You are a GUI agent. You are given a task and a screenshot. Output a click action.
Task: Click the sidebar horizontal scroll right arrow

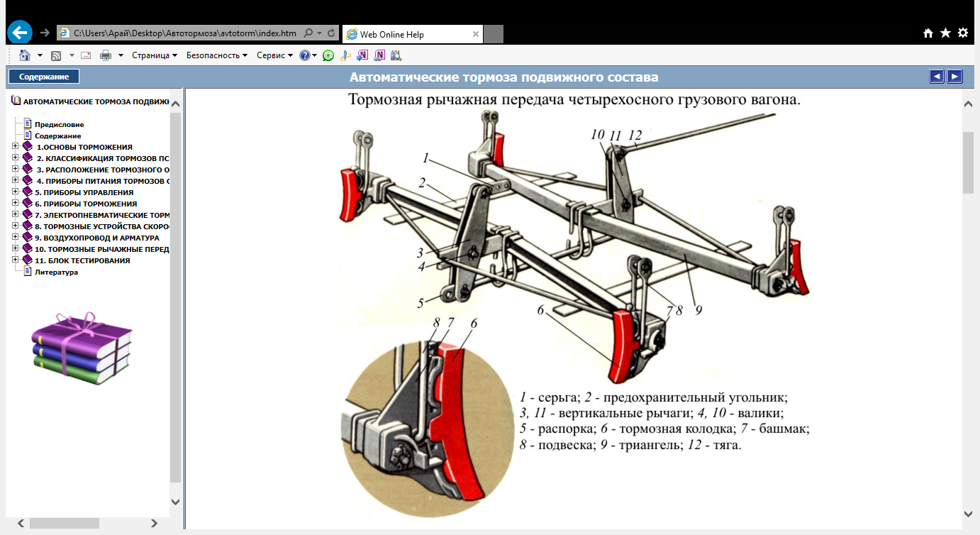point(155,523)
